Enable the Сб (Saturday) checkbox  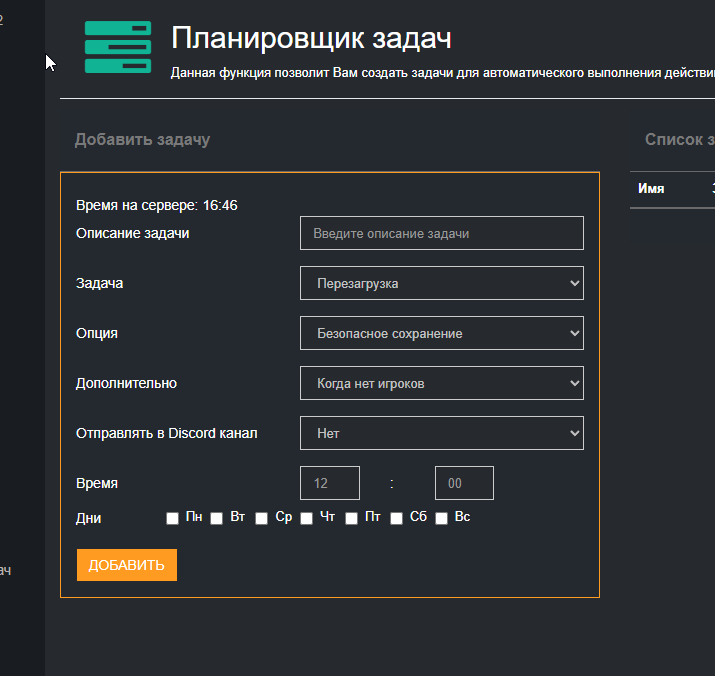coord(396,518)
